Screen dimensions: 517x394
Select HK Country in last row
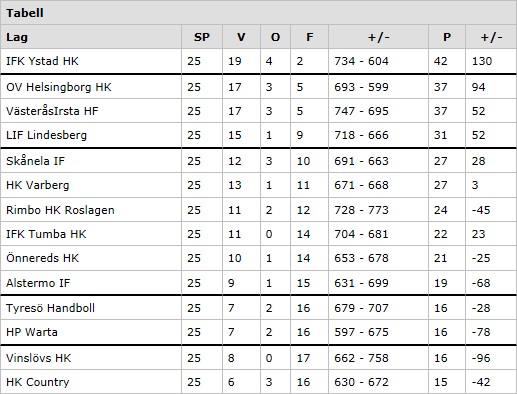[x=38, y=382]
